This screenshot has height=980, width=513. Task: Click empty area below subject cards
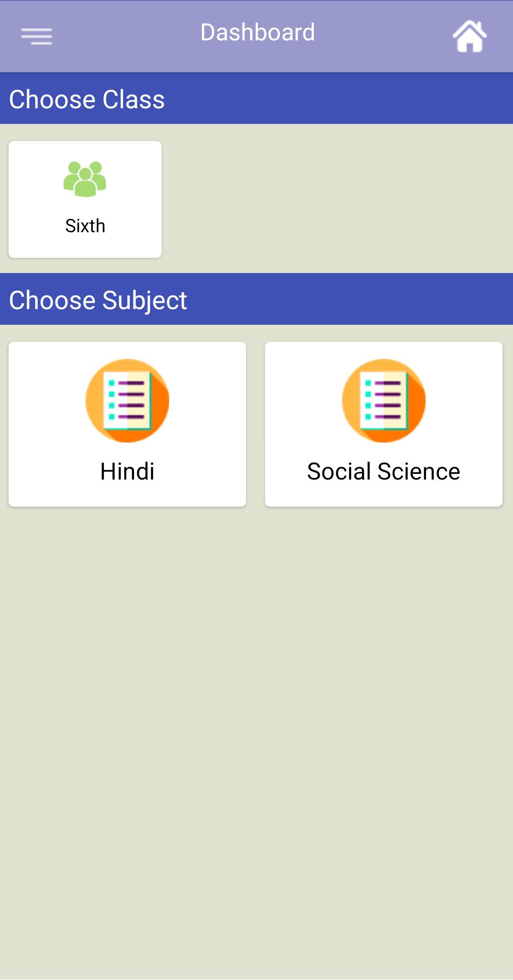tap(256, 712)
